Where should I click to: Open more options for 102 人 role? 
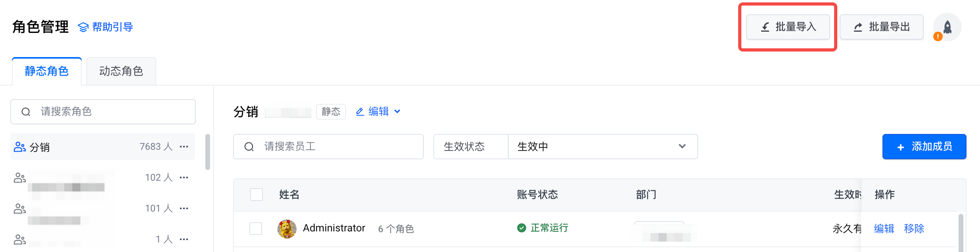point(184,178)
